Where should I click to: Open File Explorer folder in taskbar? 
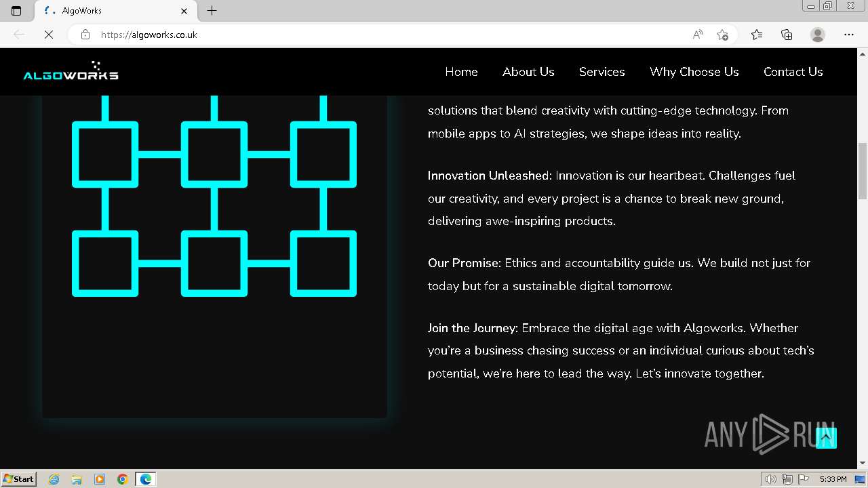tap(77, 479)
